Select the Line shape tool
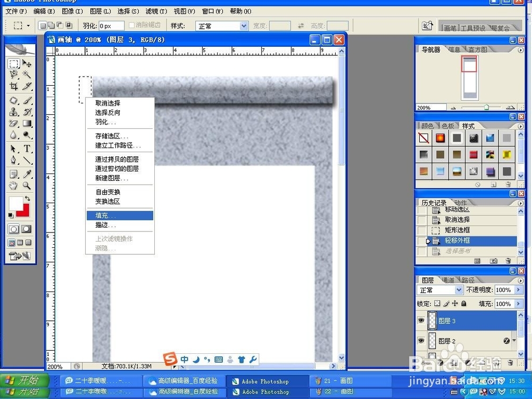This screenshot has height=399, width=532. (27, 160)
